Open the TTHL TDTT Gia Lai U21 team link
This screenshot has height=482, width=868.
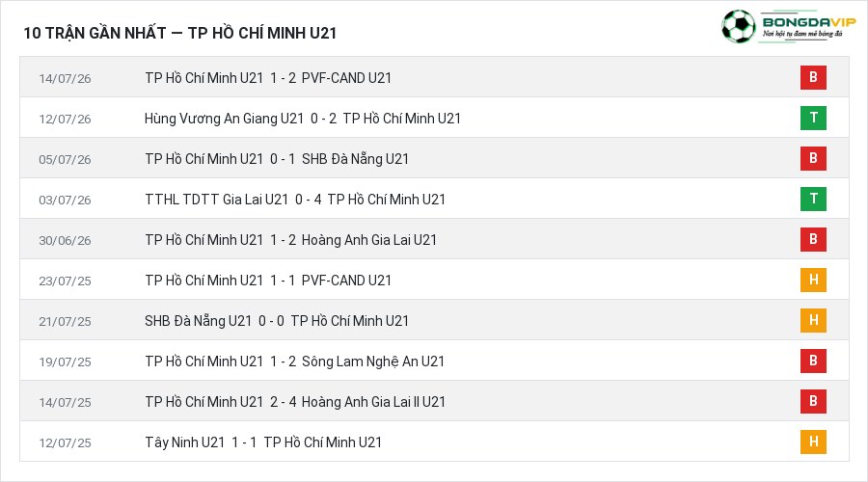(216, 200)
